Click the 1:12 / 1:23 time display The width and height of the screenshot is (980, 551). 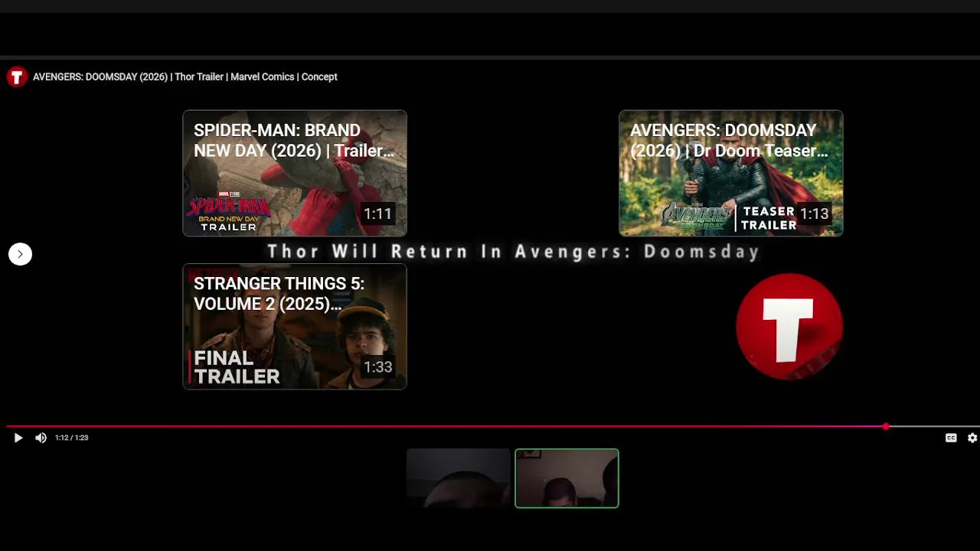[x=71, y=438]
